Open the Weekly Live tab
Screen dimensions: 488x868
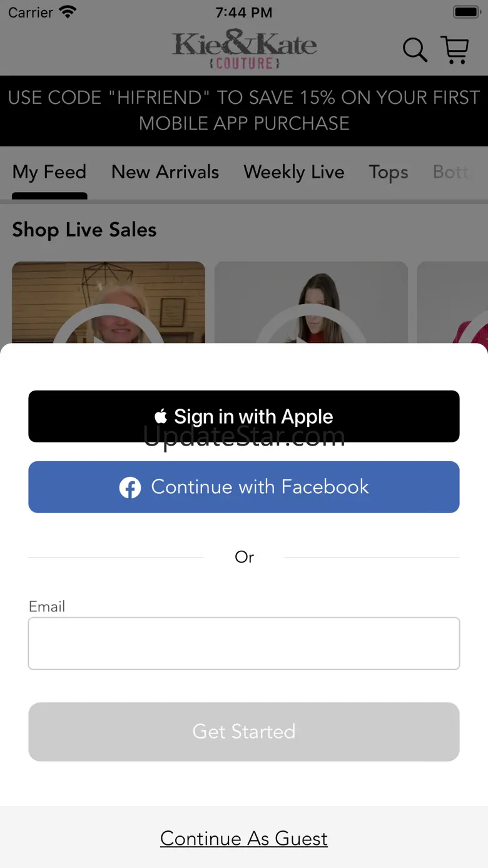tap(294, 172)
